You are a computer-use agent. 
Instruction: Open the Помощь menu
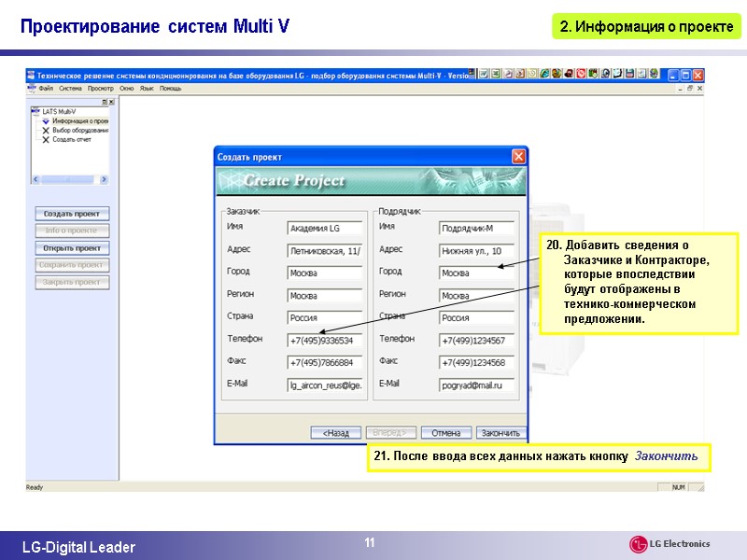click(x=170, y=89)
